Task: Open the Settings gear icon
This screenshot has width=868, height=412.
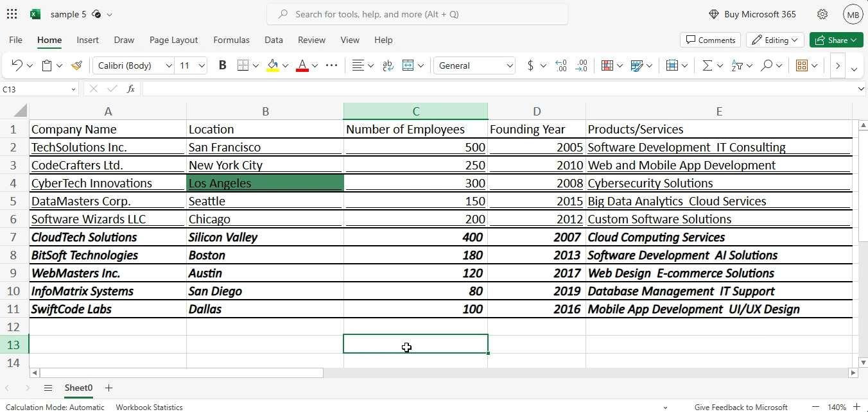Action: coord(822,14)
